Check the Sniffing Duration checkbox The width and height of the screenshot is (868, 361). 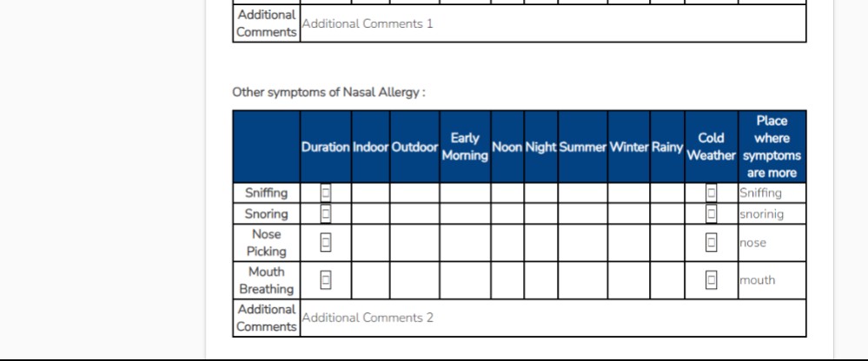326,193
